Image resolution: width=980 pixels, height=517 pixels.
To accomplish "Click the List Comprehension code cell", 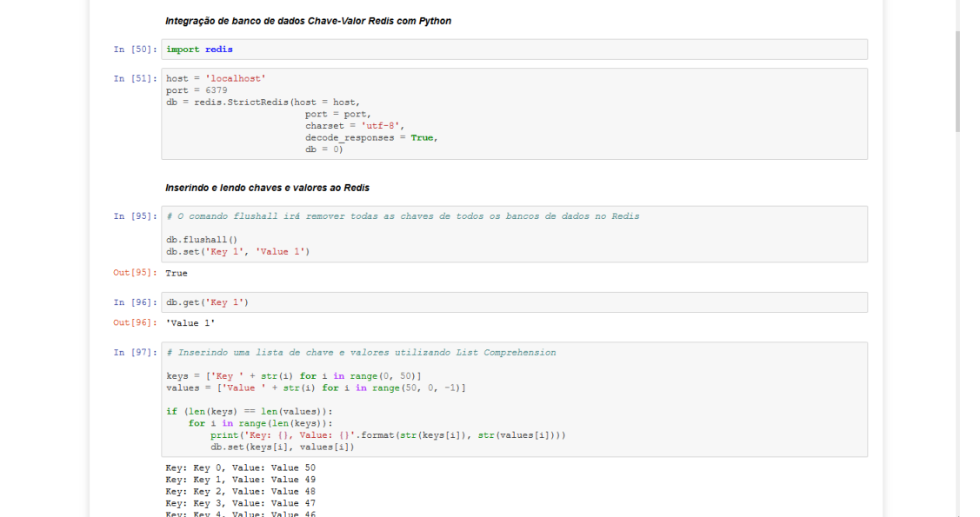I will pos(515,400).
